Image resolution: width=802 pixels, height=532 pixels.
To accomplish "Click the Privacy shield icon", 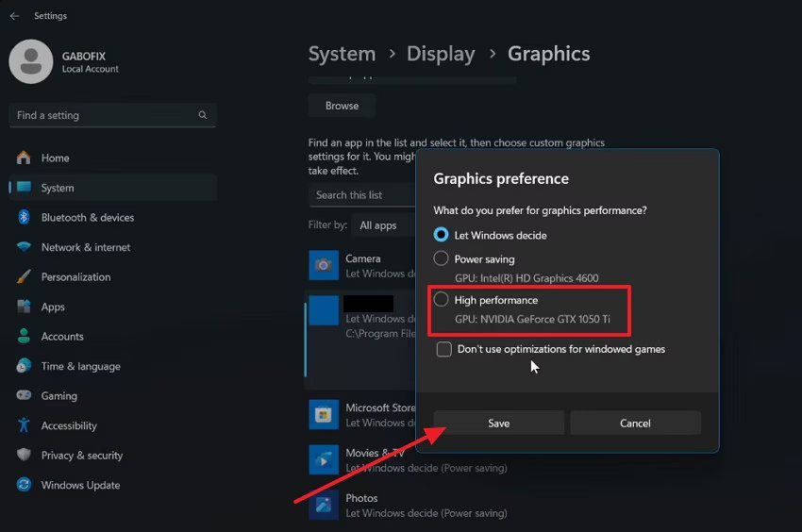I will tap(24, 455).
